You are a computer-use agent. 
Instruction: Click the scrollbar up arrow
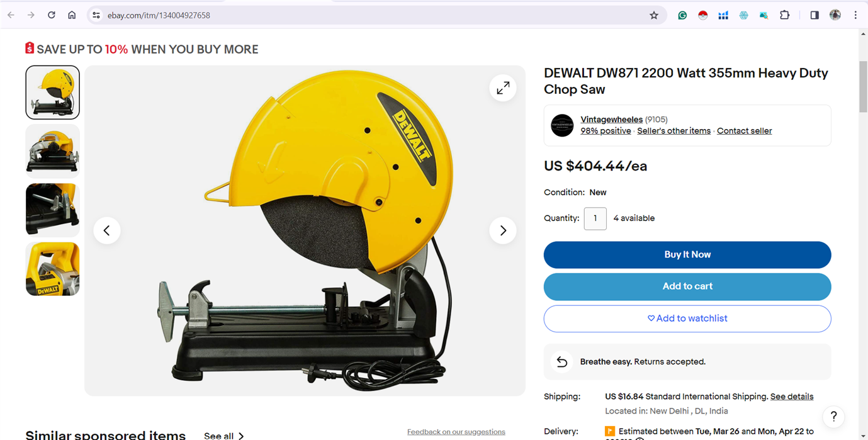coord(863,33)
